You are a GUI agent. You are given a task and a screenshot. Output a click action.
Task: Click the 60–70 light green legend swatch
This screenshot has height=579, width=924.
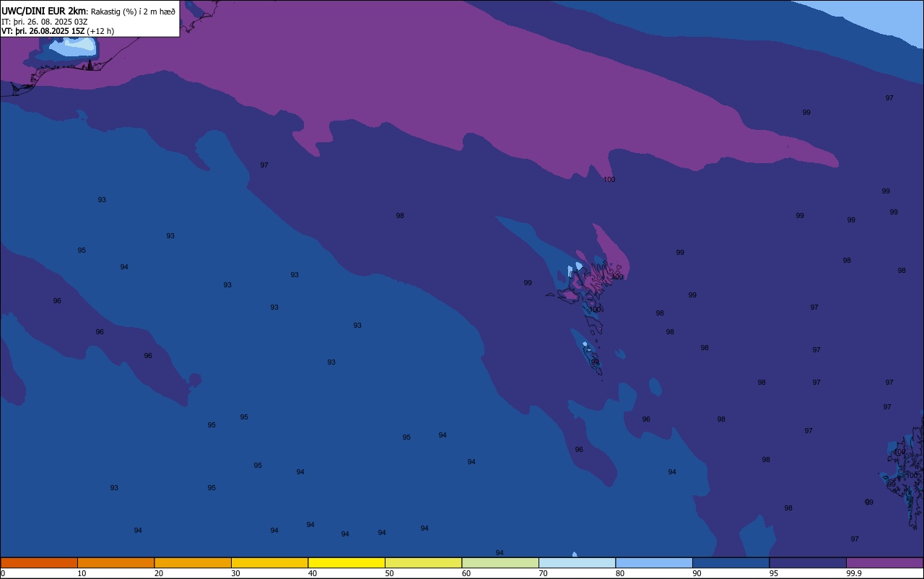click(x=500, y=562)
